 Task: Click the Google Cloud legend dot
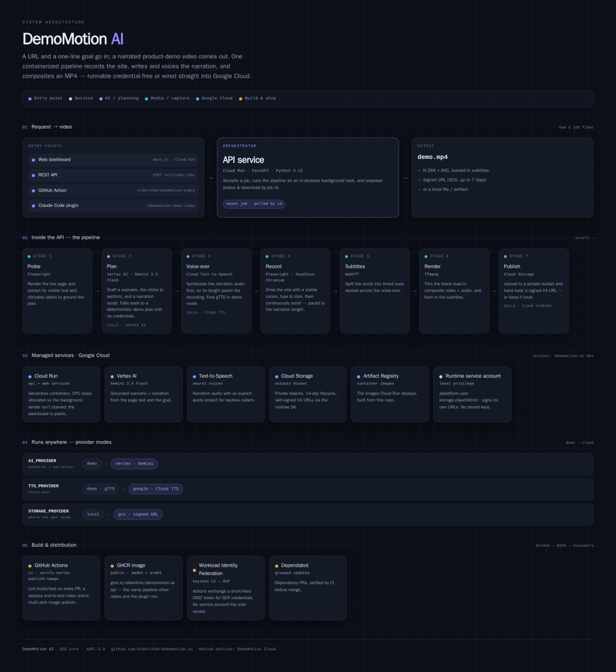click(x=198, y=99)
